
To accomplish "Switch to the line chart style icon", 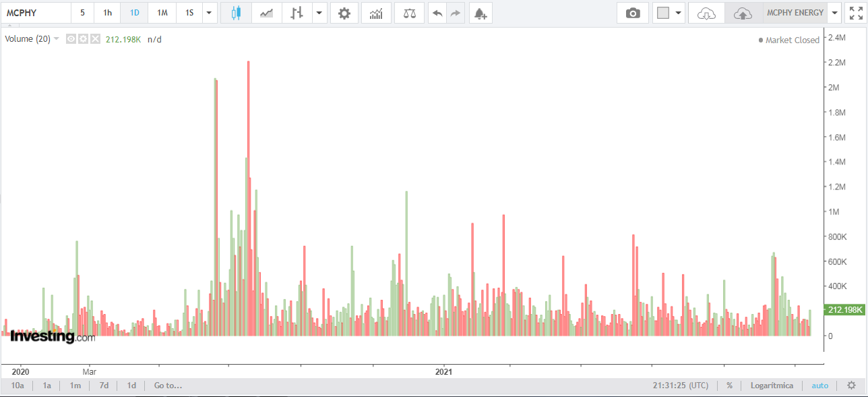I will click(267, 13).
